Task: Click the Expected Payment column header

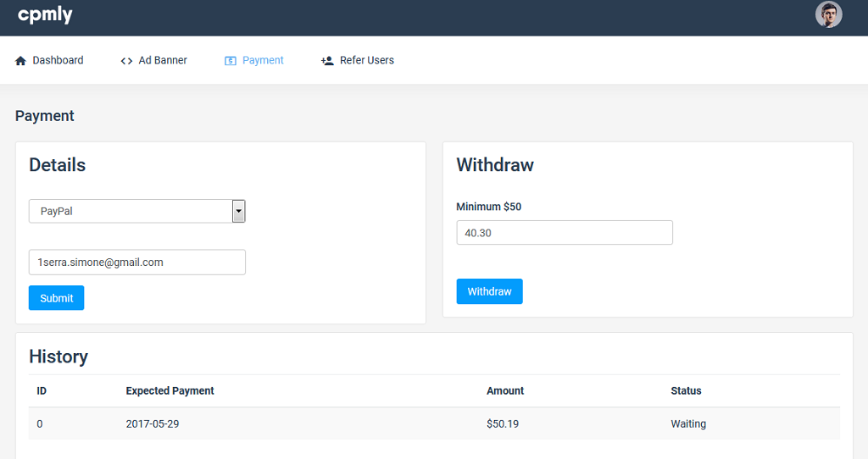Action: pos(170,391)
